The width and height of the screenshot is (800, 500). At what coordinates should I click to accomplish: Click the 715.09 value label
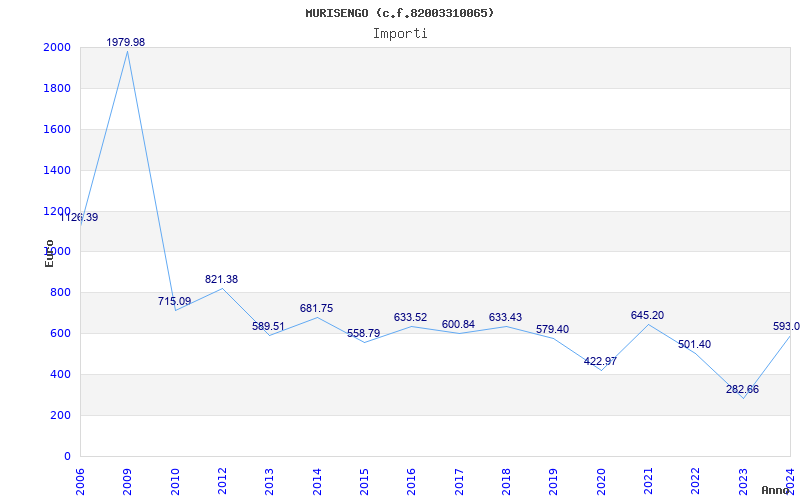pyautogui.click(x=174, y=301)
